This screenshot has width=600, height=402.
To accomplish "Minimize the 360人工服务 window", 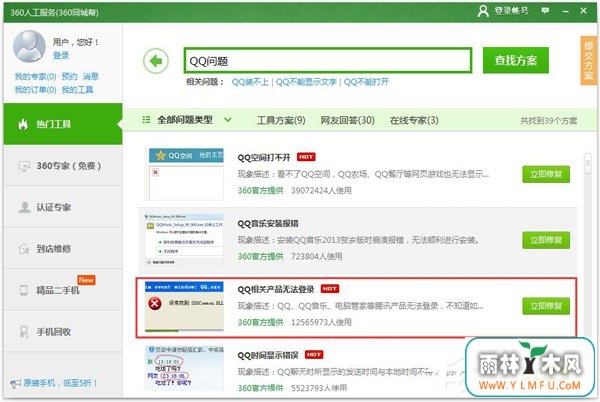I will tap(565, 11).
